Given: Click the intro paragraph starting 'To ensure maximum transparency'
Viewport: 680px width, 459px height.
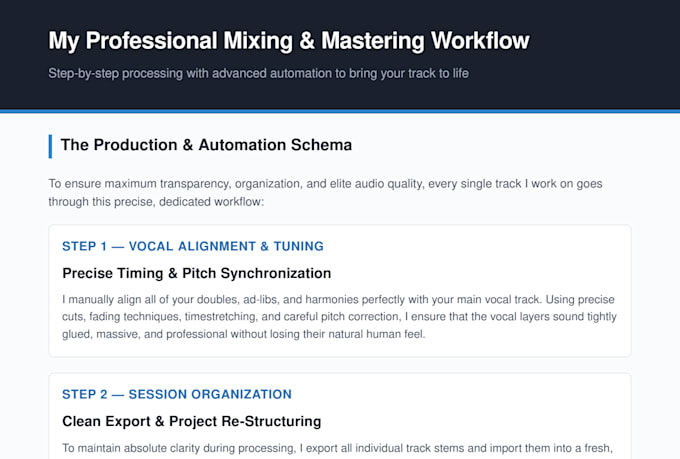Looking at the screenshot, I should [325, 193].
